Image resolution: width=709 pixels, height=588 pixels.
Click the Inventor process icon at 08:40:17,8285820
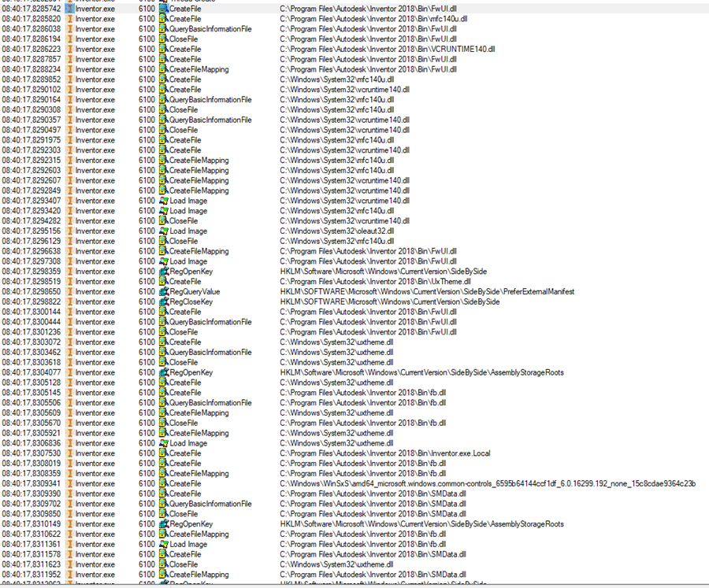click(x=69, y=19)
